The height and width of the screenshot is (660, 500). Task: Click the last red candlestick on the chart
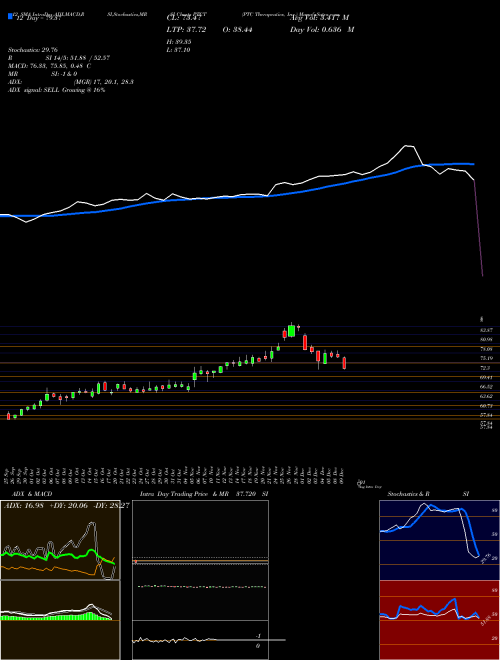(344, 363)
